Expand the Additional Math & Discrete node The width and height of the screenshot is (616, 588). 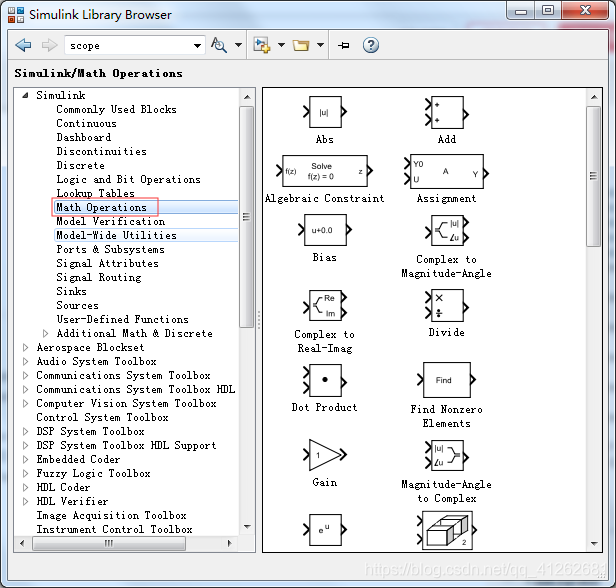click(46, 333)
